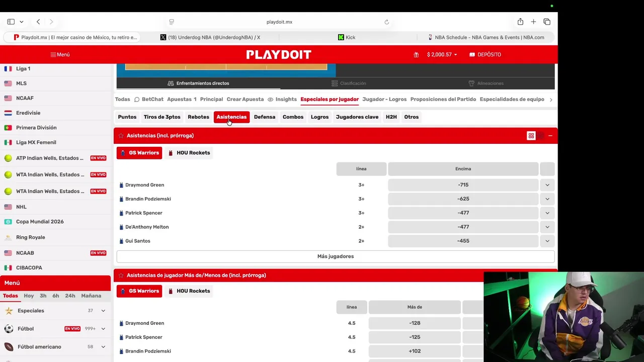
Task: Open the Insights market tab
Action: point(282,100)
